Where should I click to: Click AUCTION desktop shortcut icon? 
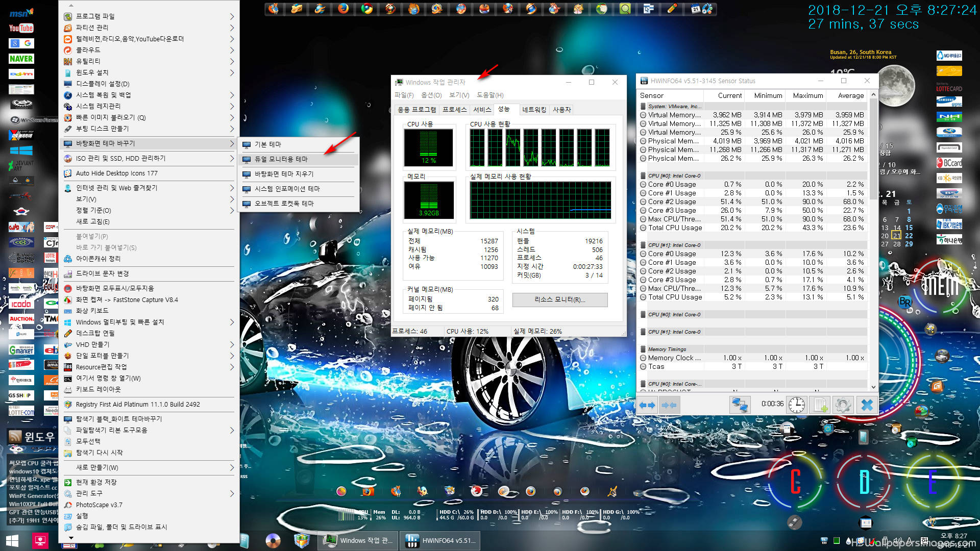[21, 319]
